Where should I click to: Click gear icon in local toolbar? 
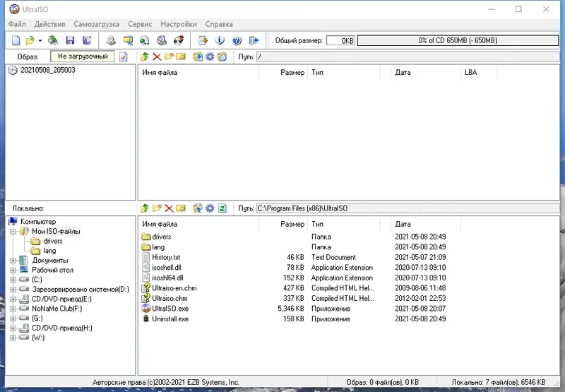tap(210, 208)
